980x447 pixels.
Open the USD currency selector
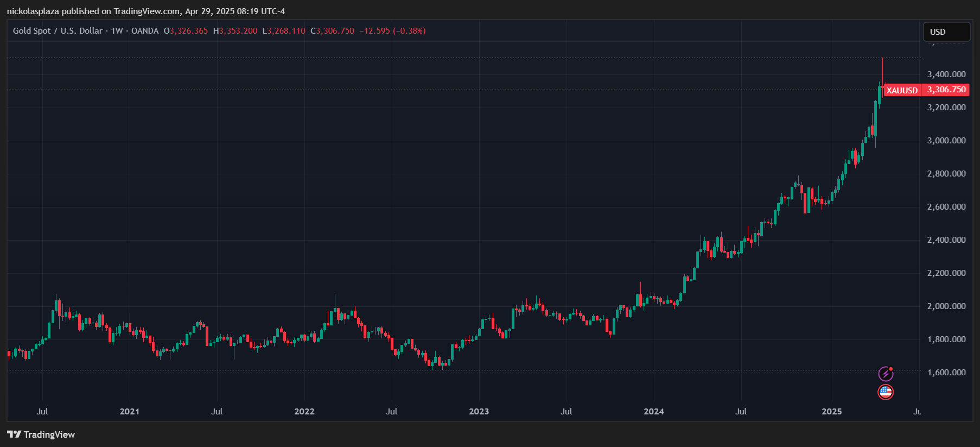[x=947, y=32]
